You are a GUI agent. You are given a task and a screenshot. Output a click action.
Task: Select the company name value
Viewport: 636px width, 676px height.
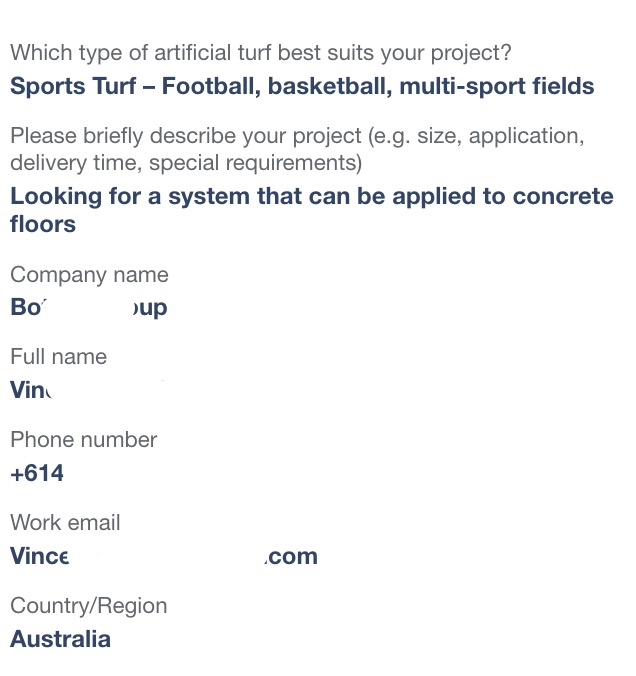(x=89, y=307)
